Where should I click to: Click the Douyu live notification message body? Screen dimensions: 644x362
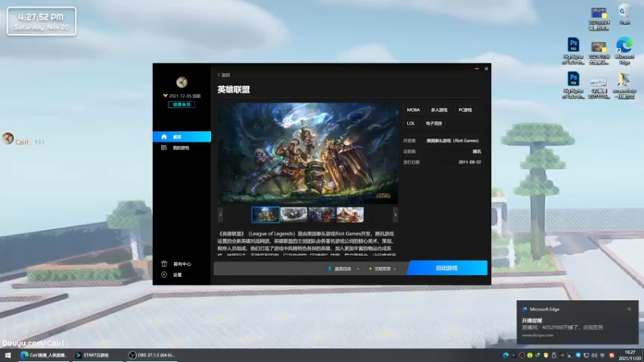pyautogui.click(x=562, y=327)
